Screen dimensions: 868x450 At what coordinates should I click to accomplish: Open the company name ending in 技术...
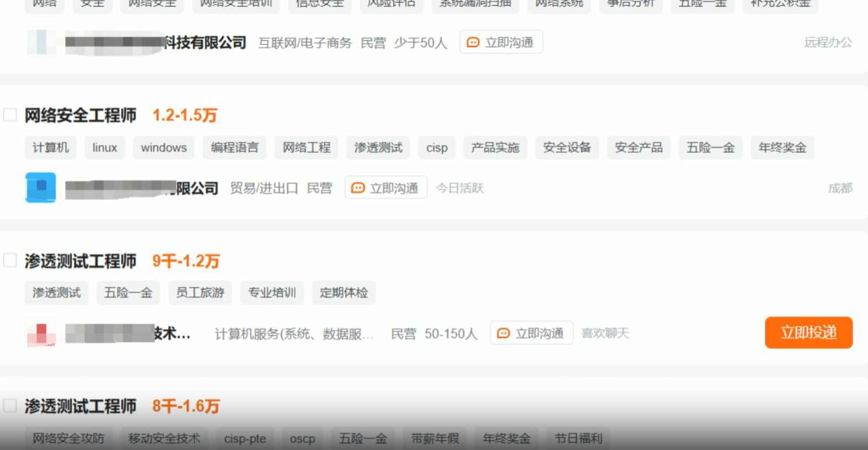(x=128, y=333)
